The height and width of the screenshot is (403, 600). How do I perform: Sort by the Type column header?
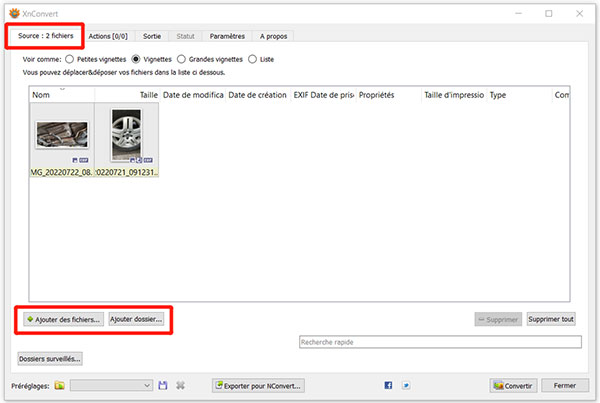pos(520,95)
